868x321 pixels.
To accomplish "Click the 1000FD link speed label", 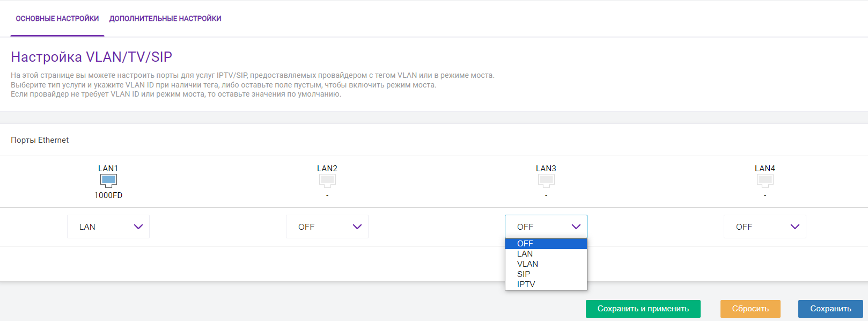I will point(108,195).
